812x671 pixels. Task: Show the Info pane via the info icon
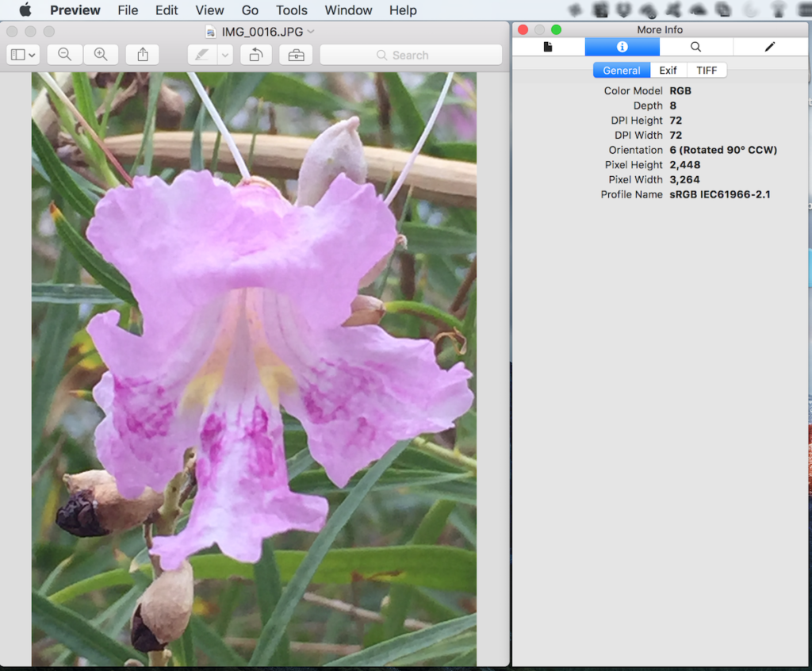[x=622, y=47]
